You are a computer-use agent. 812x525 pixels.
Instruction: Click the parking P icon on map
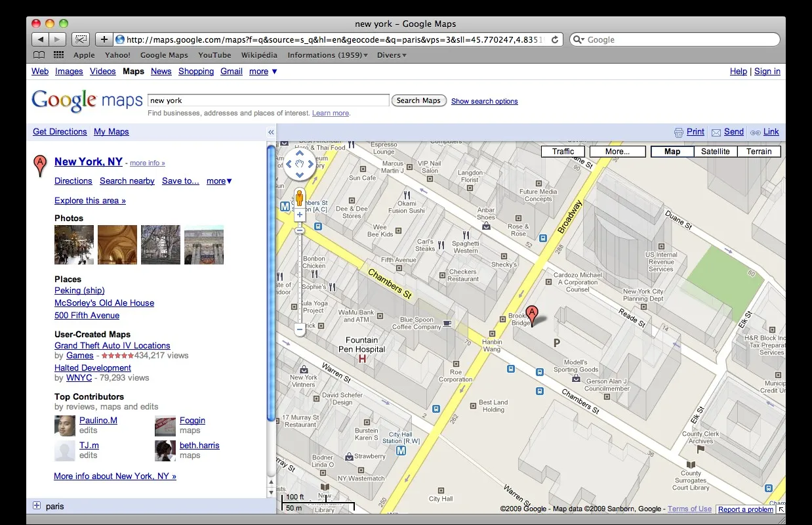557,343
